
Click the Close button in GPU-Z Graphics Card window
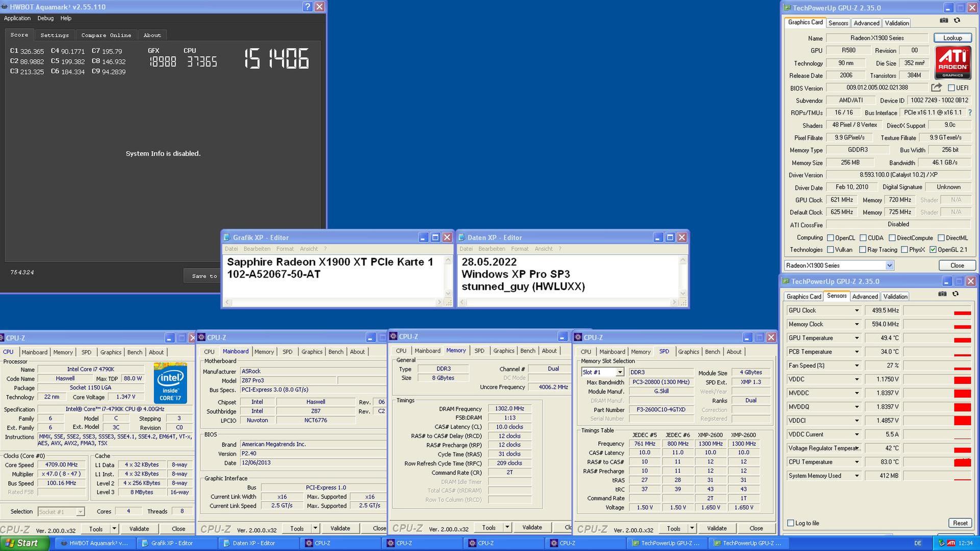pos(957,265)
